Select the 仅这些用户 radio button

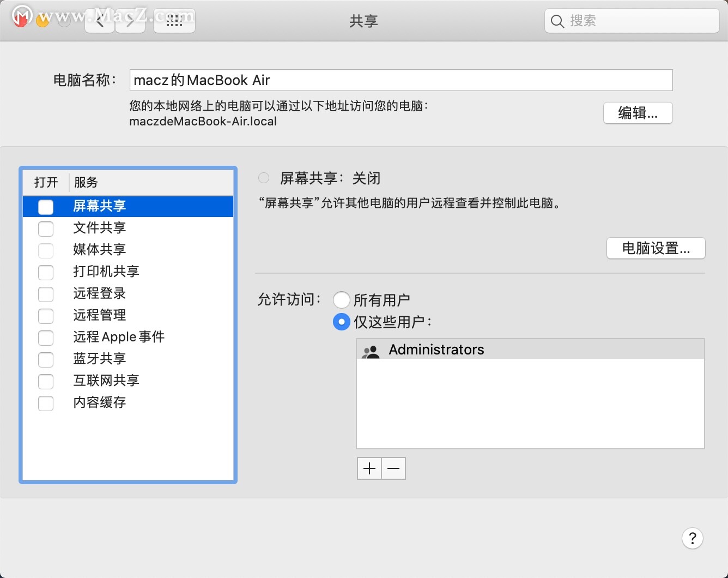tap(341, 322)
